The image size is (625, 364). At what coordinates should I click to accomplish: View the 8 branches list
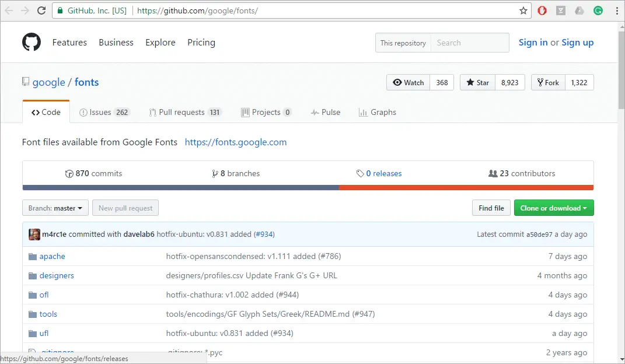(x=236, y=174)
